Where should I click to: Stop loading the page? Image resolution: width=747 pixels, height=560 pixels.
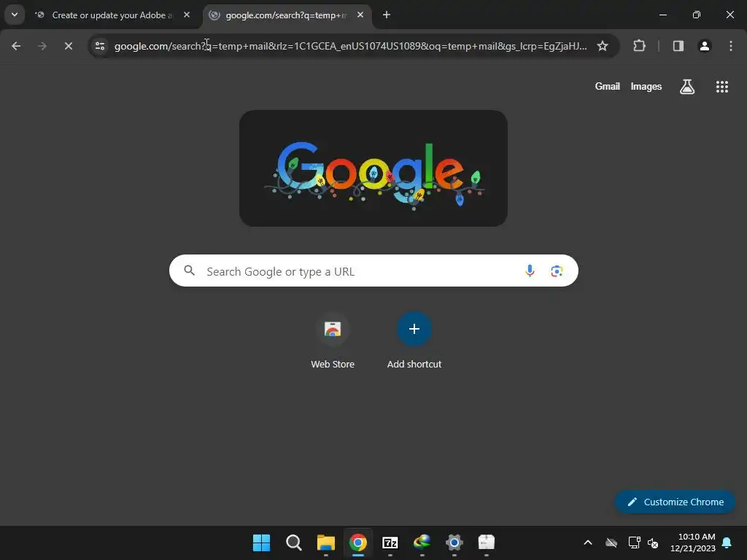(x=68, y=46)
